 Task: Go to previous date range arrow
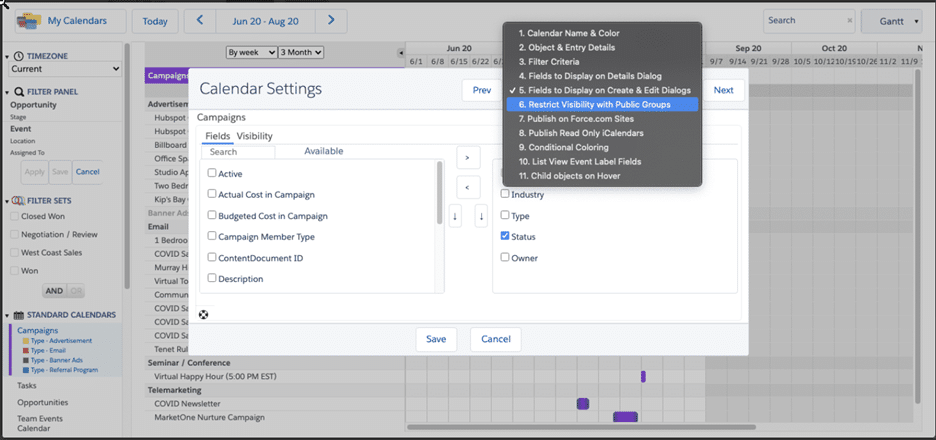point(201,20)
